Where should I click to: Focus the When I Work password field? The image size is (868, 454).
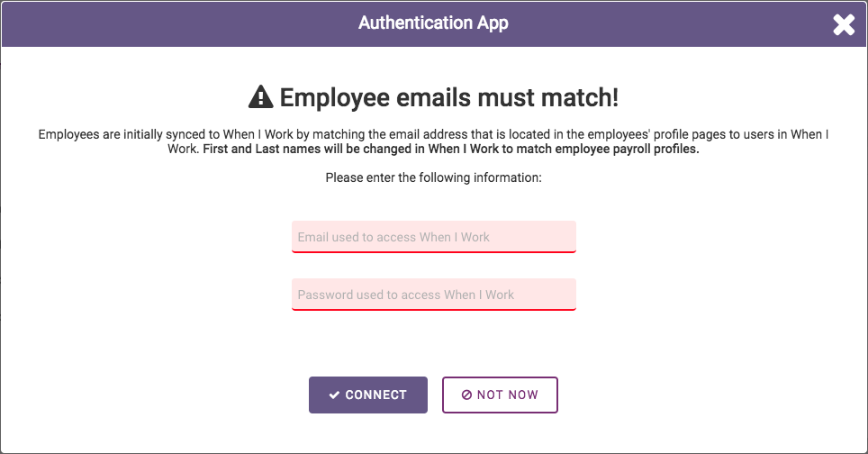[x=434, y=295]
